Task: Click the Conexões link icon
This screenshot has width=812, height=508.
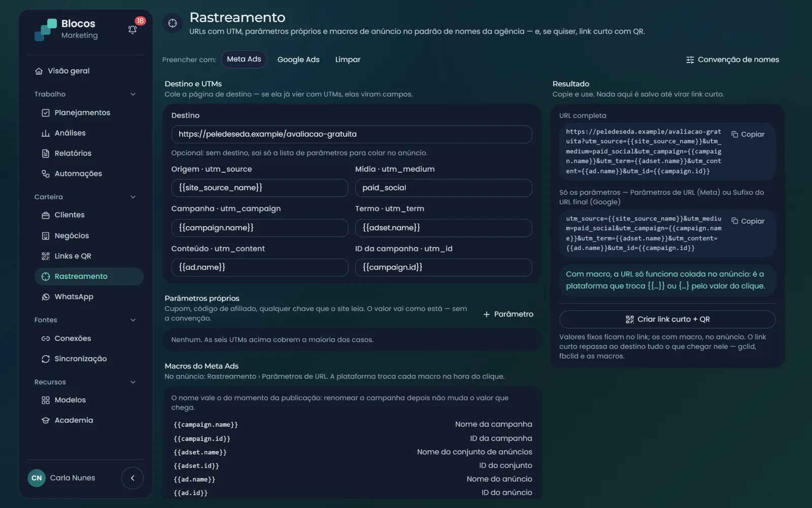Action: click(46, 338)
